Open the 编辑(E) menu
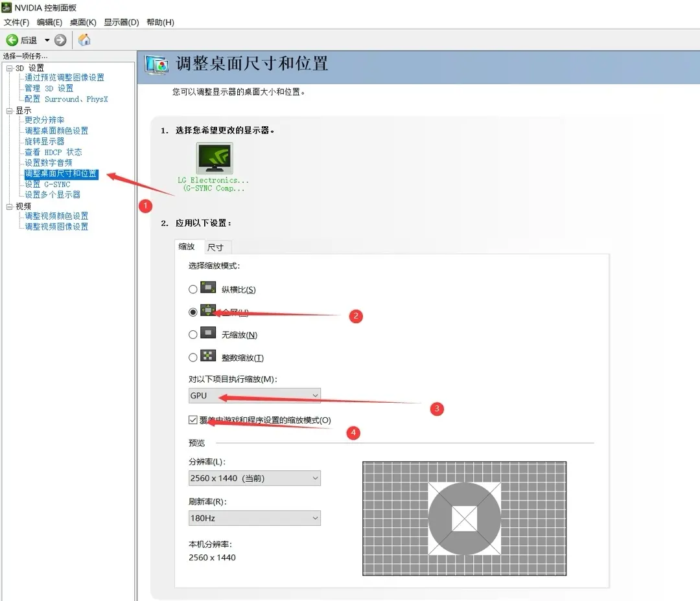The width and height of the screenshot is (700, 601). click(x=49, y=22)
